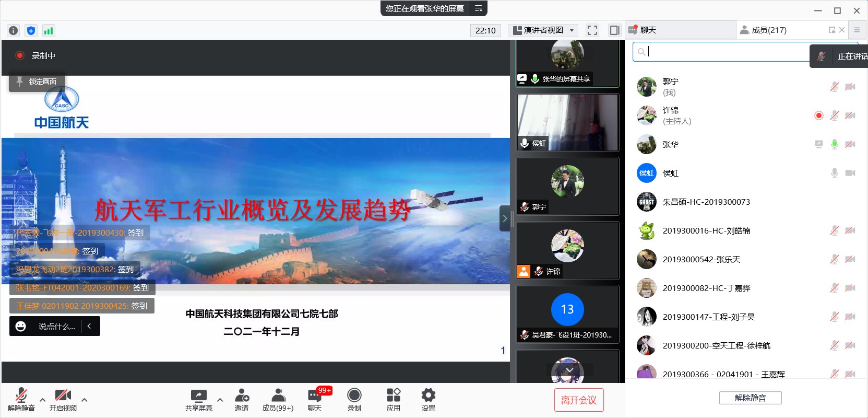Turn on video in bottom toolbar
Viewport: 868px width, 418px height.
[63, 400]
